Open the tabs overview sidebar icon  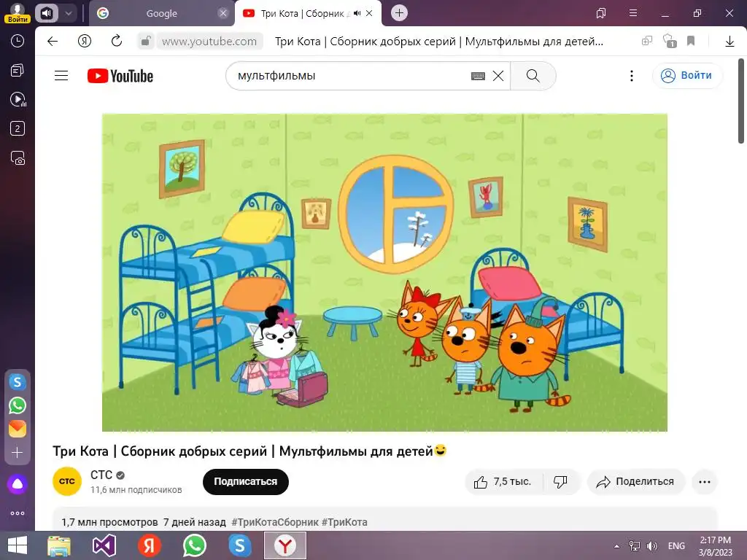pyautogui.click(x=18, y=71)
